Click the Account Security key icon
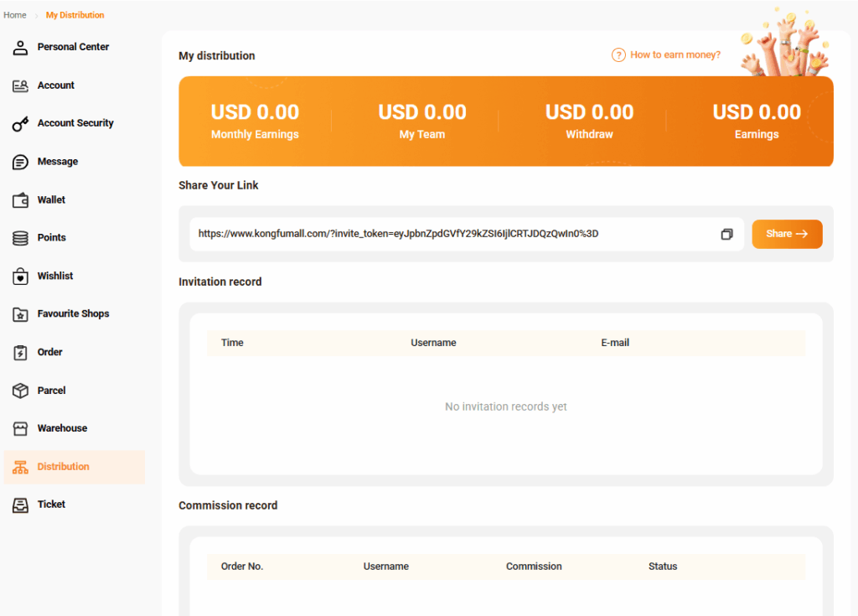The width and height of the screenshot is (858, 616). click(21, 124)
